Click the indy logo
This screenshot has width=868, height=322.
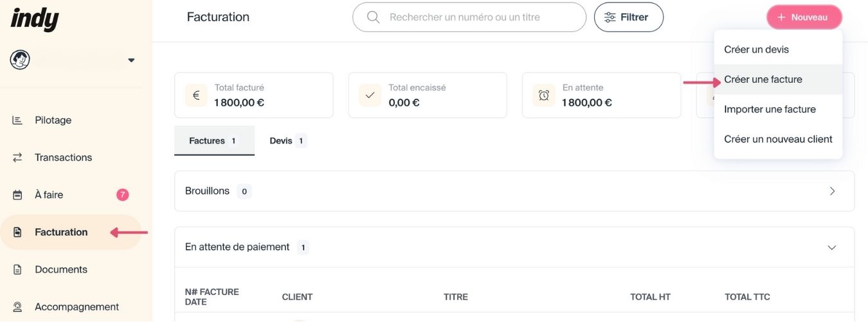pyautogui.click(x=35, y=19)
